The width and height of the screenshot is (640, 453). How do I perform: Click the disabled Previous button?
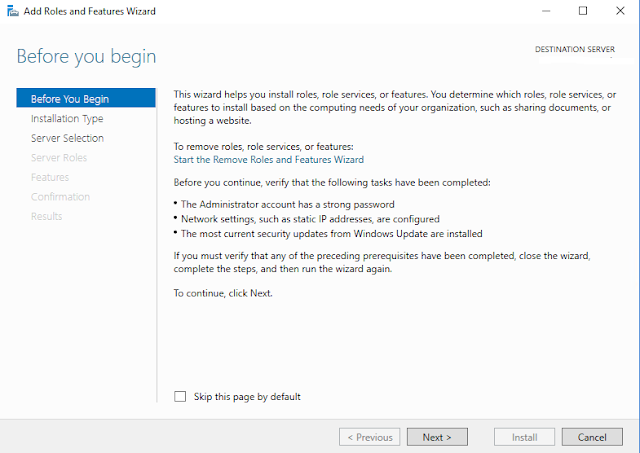369,437
